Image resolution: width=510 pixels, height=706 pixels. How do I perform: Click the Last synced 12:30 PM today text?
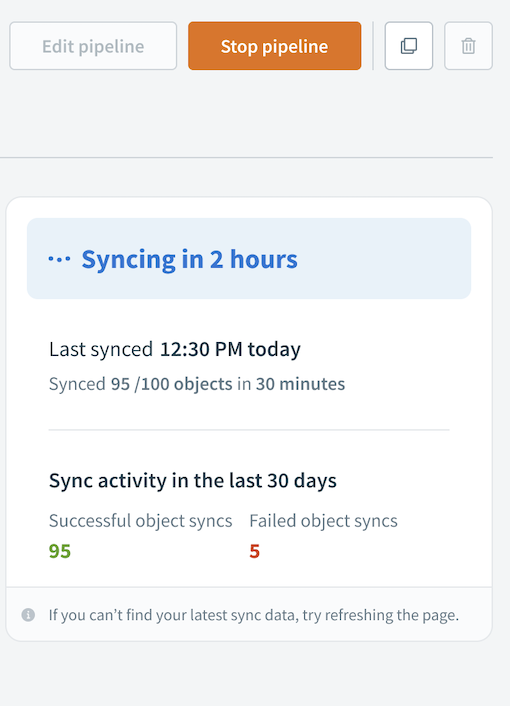(175, 349)
